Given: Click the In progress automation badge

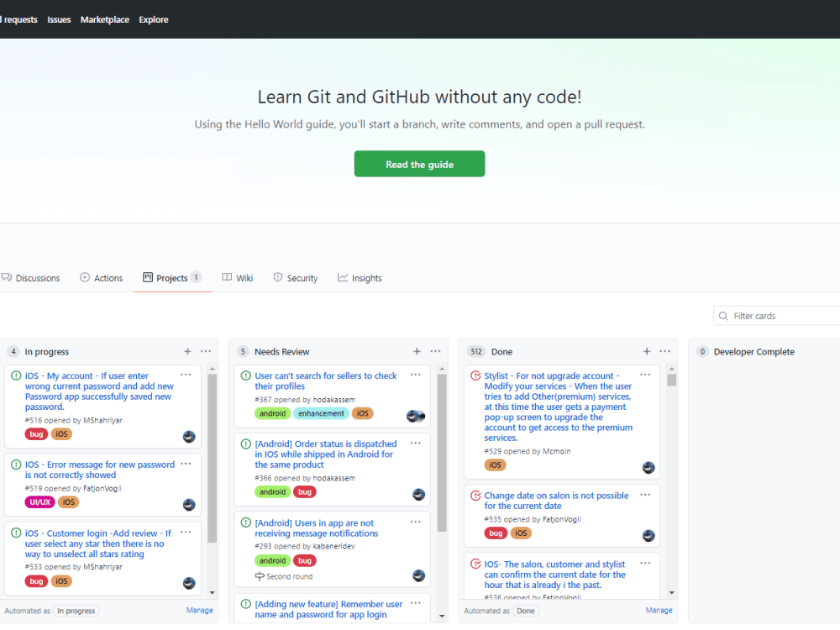Looking at the screenshot, I should tap(76, 611).
